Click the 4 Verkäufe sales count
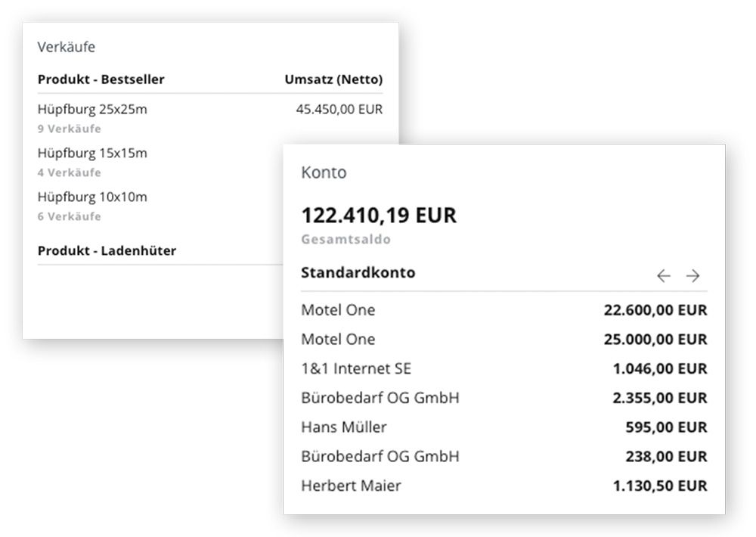 70,172
